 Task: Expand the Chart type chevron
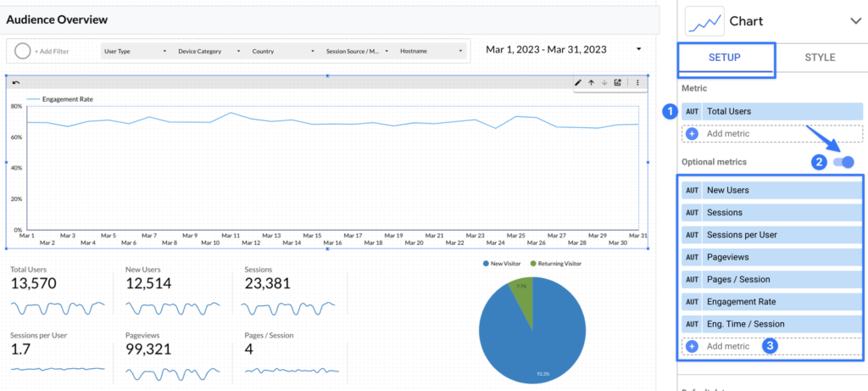[x=854, y=21]
